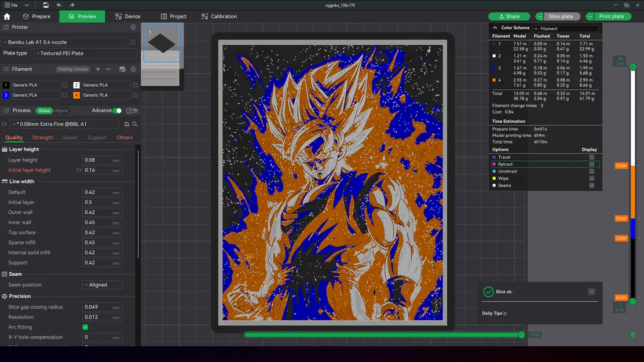The image size is (644, 362).
Task: Open the Color Scheme Filament dropdown
Action: (x=566, y=28)
